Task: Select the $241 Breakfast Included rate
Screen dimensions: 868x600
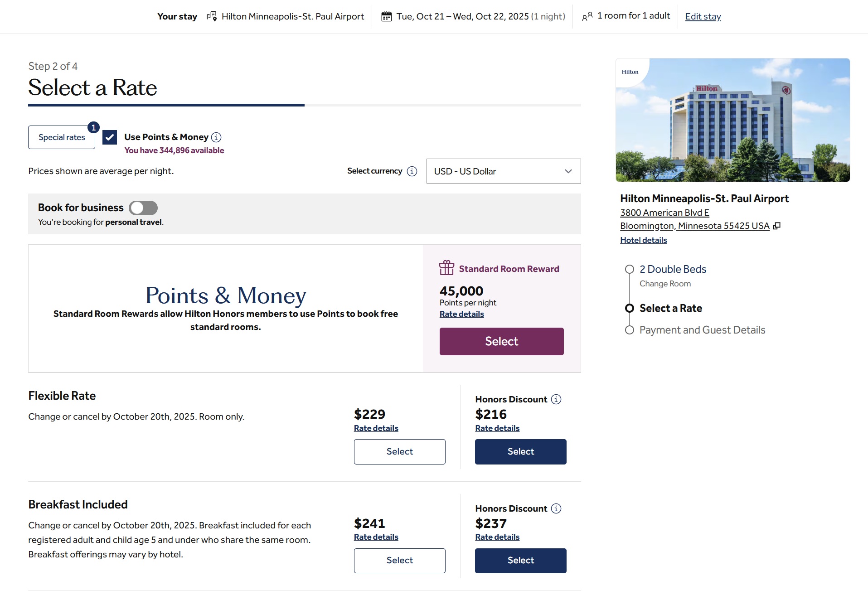Action: (399, 561)
